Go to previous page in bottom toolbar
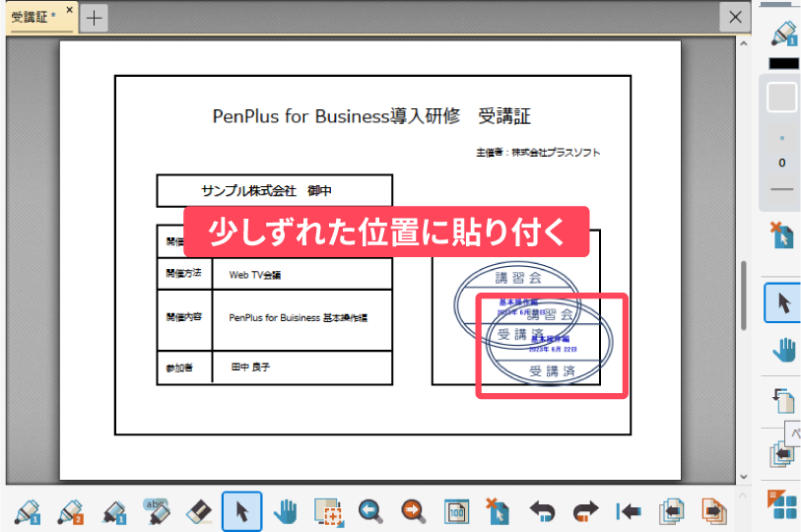 pyautogui.click(x=671, y=511)
